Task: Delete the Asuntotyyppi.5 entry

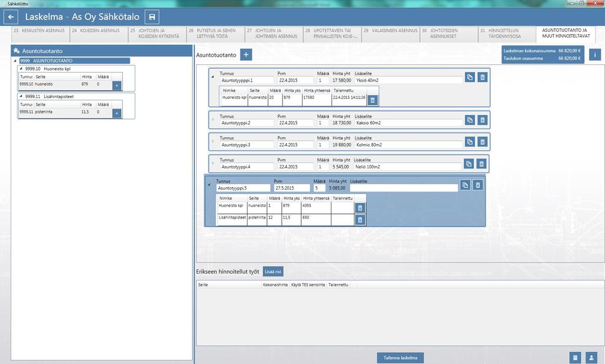Action: 477,186
